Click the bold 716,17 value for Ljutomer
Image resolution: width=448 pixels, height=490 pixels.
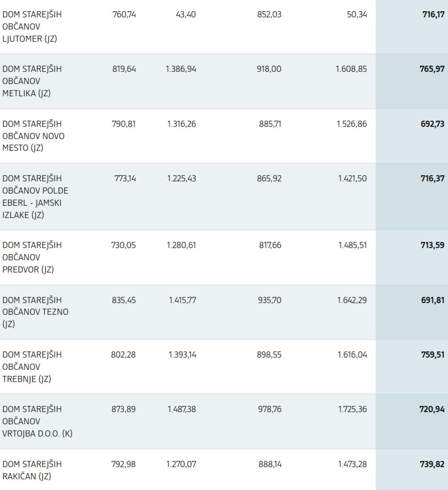point(433,15)
